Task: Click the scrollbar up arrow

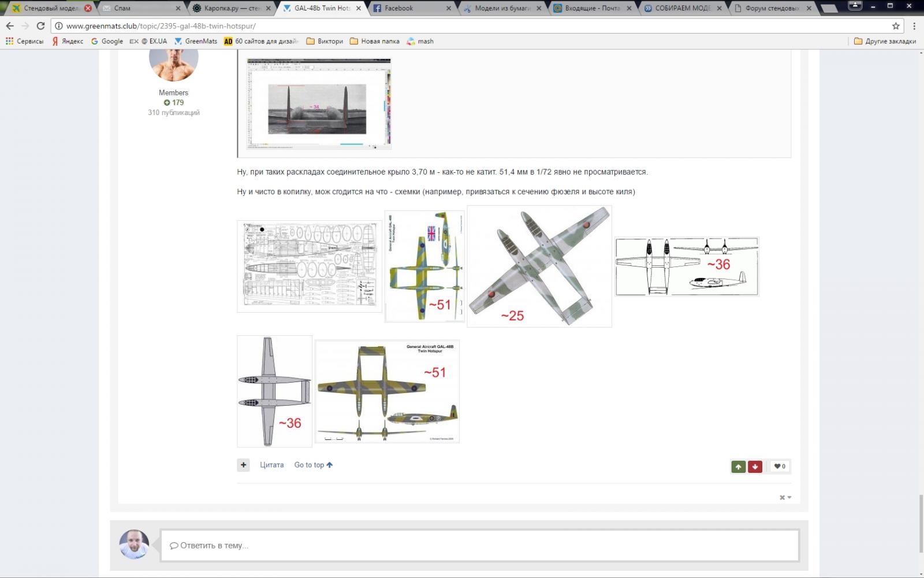Action: pyautogui.click(x=921, y=53)
